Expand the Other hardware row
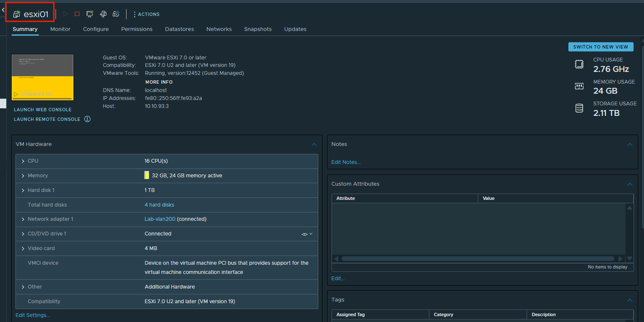This screenshot has width=644, height=322. click(23, 287)
